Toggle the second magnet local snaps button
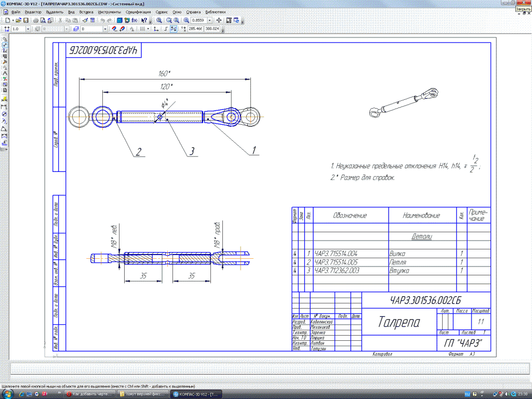 tap(122, 29)
